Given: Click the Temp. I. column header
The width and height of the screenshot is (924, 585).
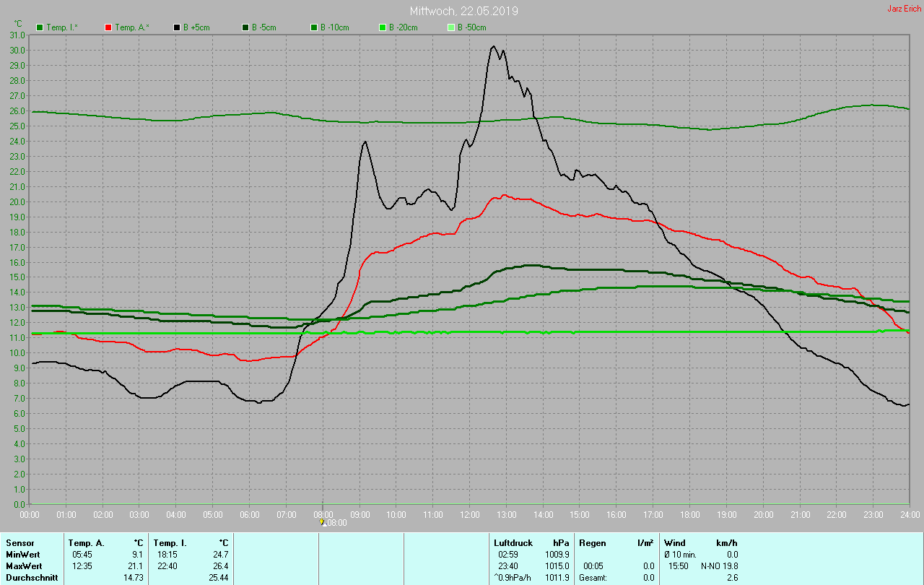Looking at the screenshot, I should click(x=170, y=542).
